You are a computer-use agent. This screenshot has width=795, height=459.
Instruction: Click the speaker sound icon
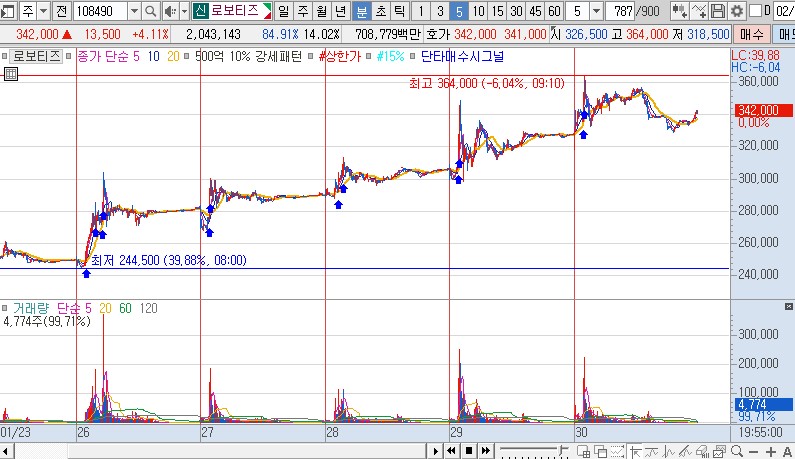[171, 11]
